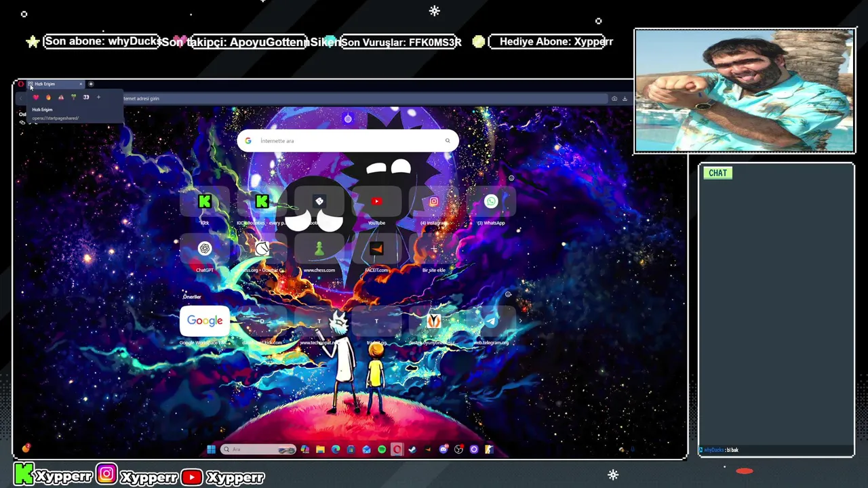
Task: Open a new tab with plus button
Action: click(x=91, y=84)
